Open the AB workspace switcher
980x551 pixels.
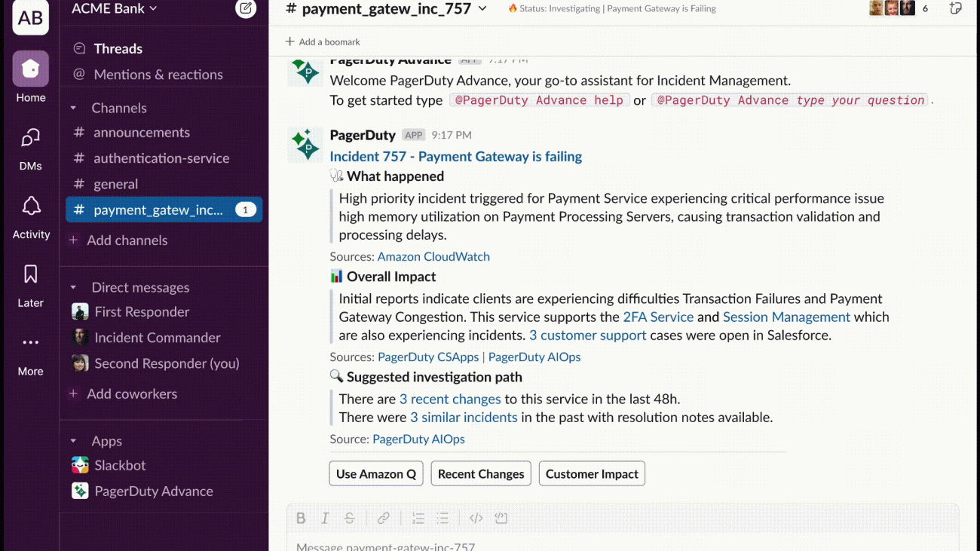click(x=31, y=17)
